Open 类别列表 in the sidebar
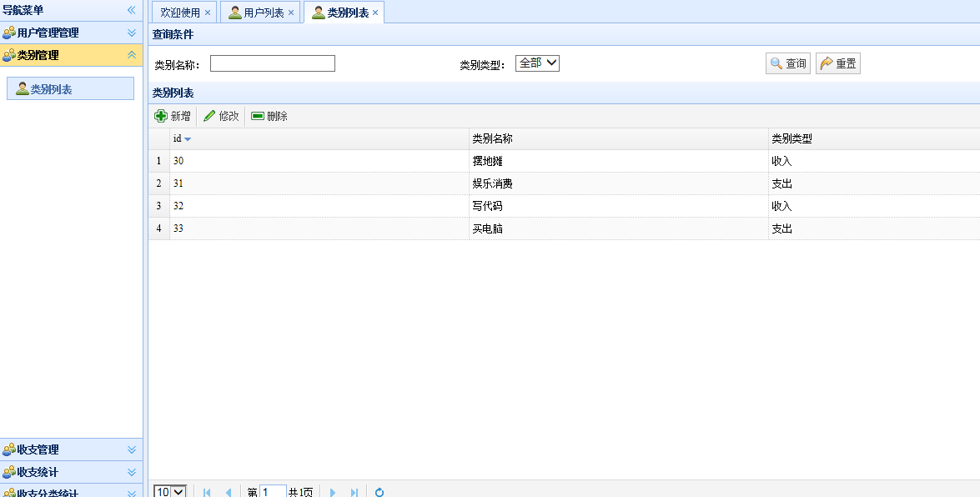Screen dimensions: 980x497 point(71,88)
